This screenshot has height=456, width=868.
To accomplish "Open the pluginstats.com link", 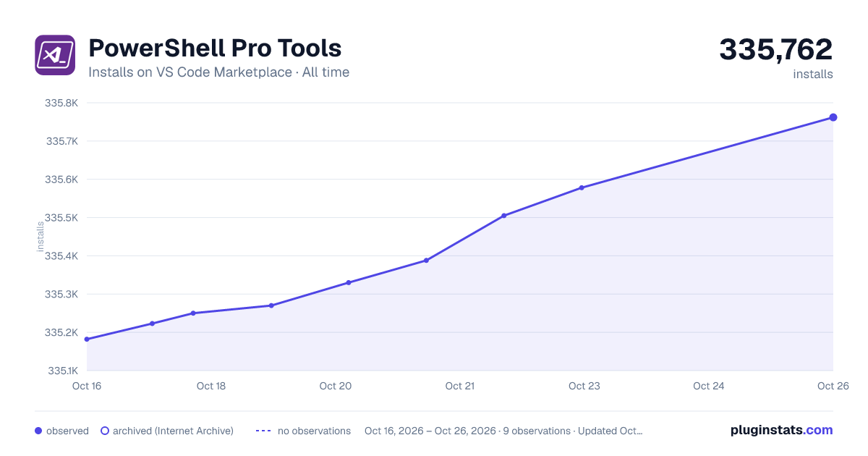I will 781,430.
